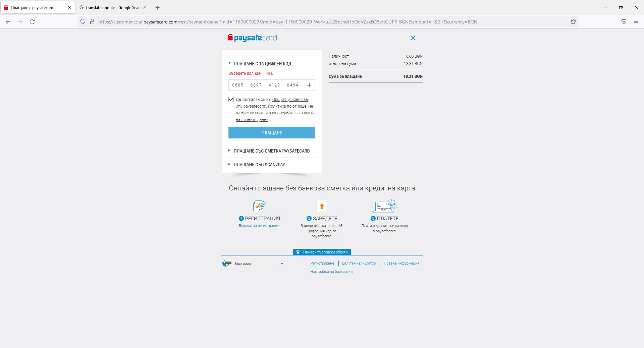644x348 pixels.
Task: Close the paysafecard tab
Action: coord(69,7)
